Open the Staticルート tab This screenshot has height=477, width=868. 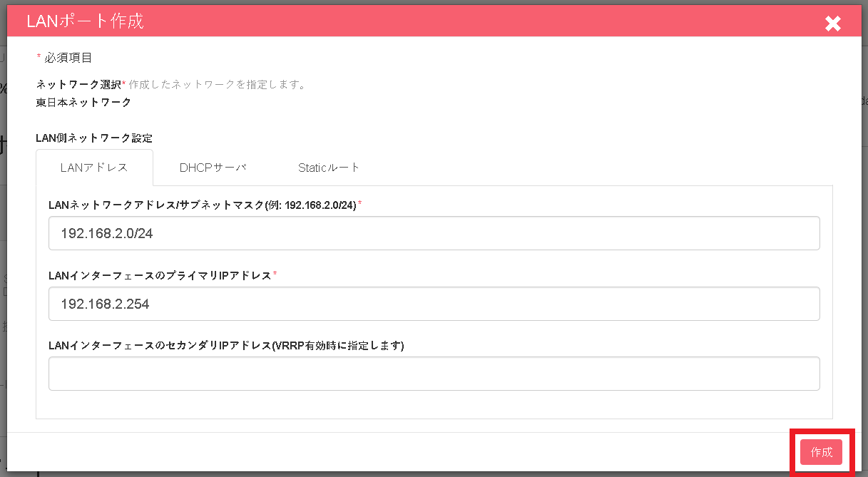point(329,168)
